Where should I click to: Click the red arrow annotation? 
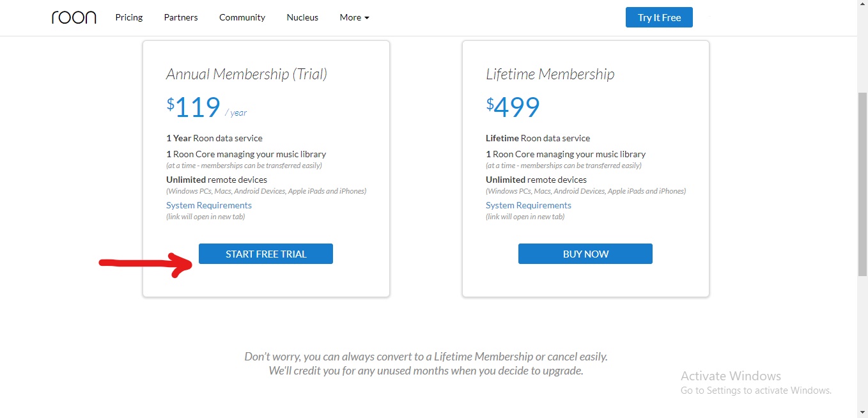pyautogui.click(x=146, y=263)
